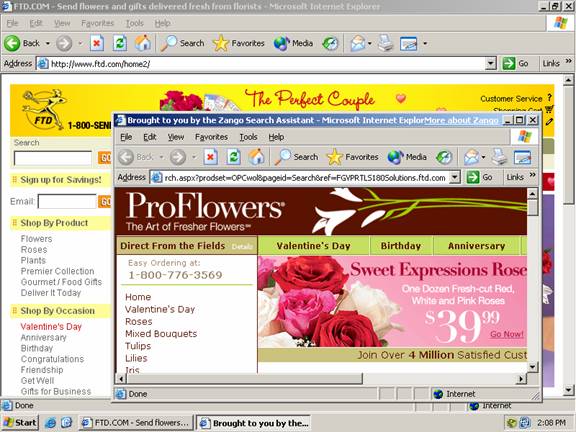The image size is (576, 432).
Task: Click Forward arrow in FTD browser window
Action: coord(64,43)
